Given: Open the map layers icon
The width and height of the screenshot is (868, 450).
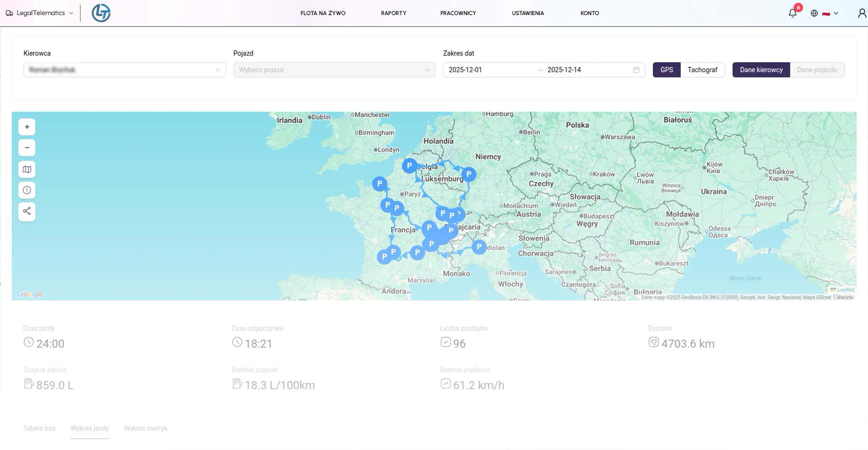Looking at the screenshot, I should [27, 169].
